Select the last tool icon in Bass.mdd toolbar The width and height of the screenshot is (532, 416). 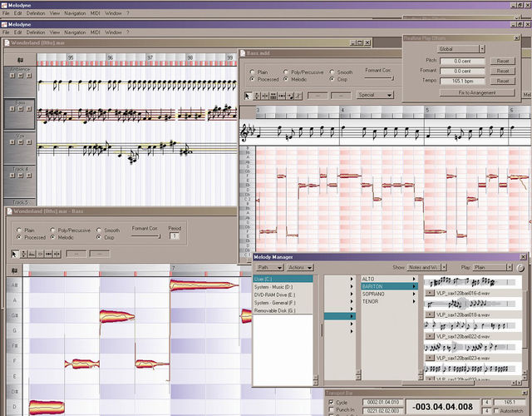(x=298, y=96)
